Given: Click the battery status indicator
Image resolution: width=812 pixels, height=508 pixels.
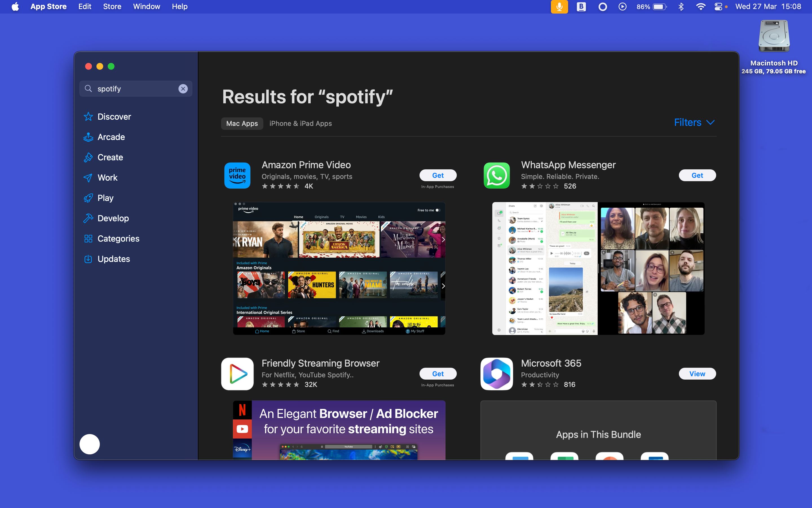Looking at the screenshot, I should click(652, 7).
